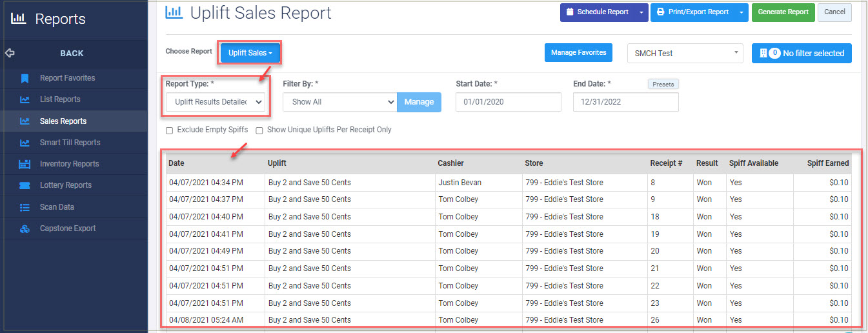Screen dimensions: 868x333
Task: Click the Generate Report button
Action: (783, 12)
